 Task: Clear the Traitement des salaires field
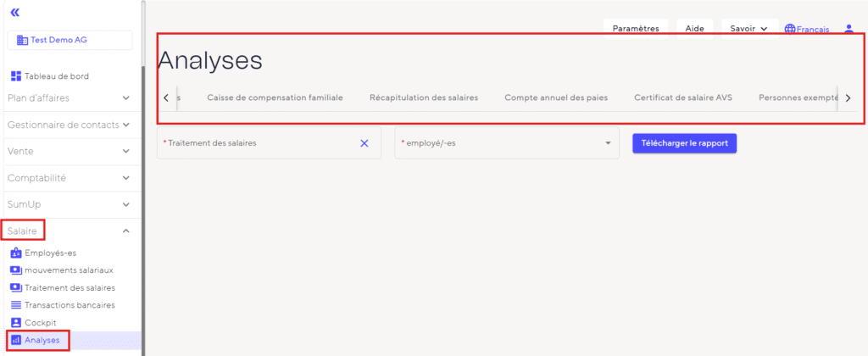click(364, 143)
